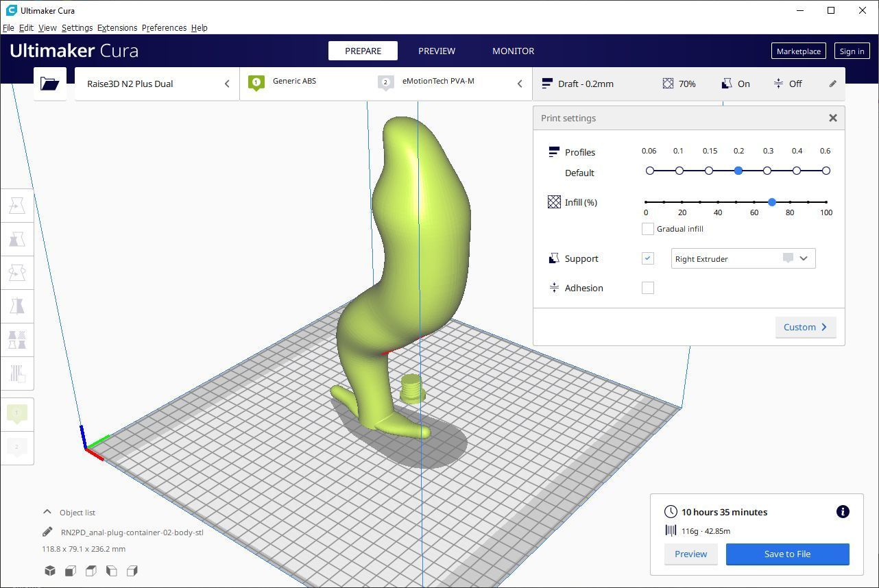The width and height of the screenshot is (879, 588).
Task: Click the Draft - 0.2mm profile summary
Action: 578,84
